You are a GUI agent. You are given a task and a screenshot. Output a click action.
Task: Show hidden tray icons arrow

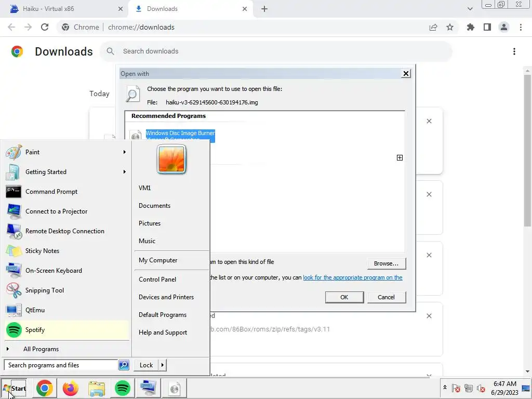445,388
